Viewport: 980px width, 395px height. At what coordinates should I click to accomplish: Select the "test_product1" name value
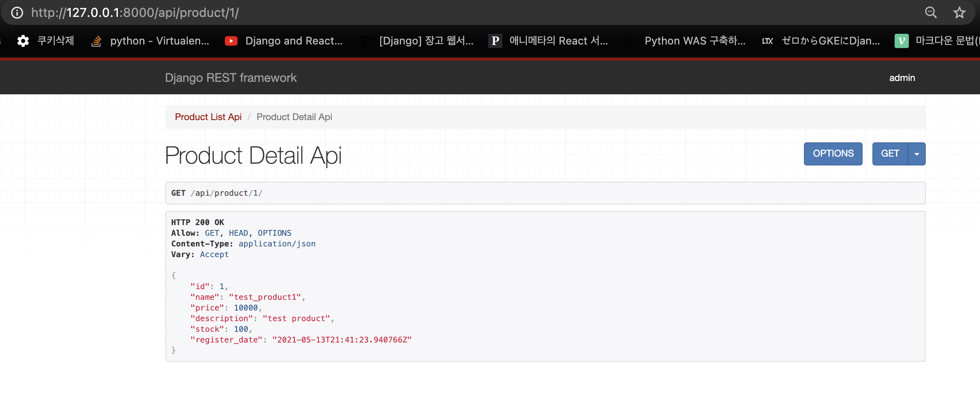click(x=265, y=297)
